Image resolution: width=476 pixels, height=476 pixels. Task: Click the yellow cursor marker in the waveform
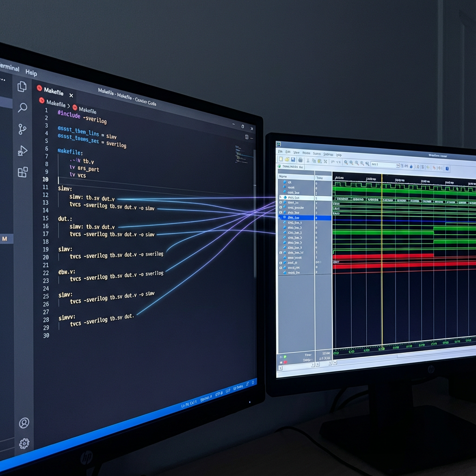(382, 261)
